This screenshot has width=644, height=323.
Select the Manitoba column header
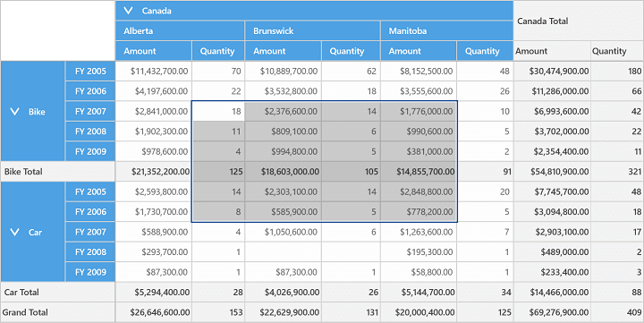pos(447,30)
